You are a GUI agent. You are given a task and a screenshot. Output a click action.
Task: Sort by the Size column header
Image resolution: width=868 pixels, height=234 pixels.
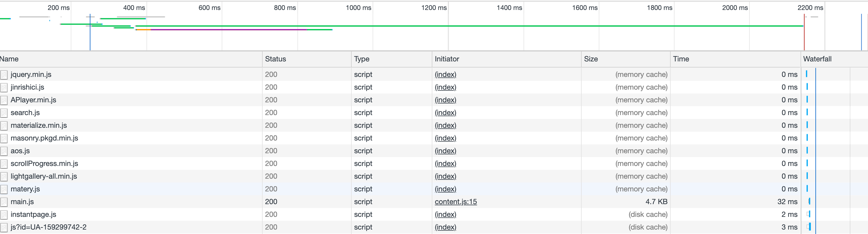click(x=591, y=59)
